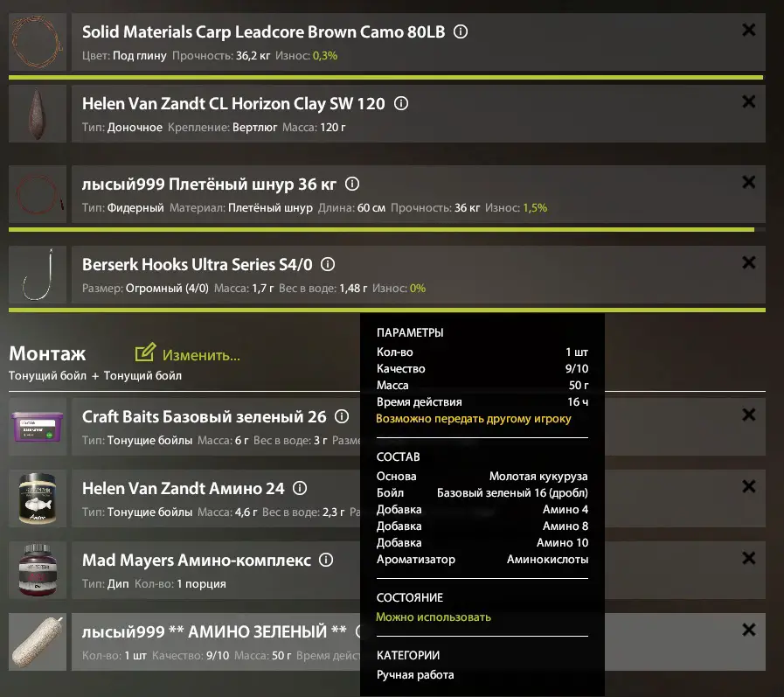Image resolution: width=784 pixels, height=697 pixels.
Task: Click the Изменить… edit rig button
Action: (x=188, y=354)
